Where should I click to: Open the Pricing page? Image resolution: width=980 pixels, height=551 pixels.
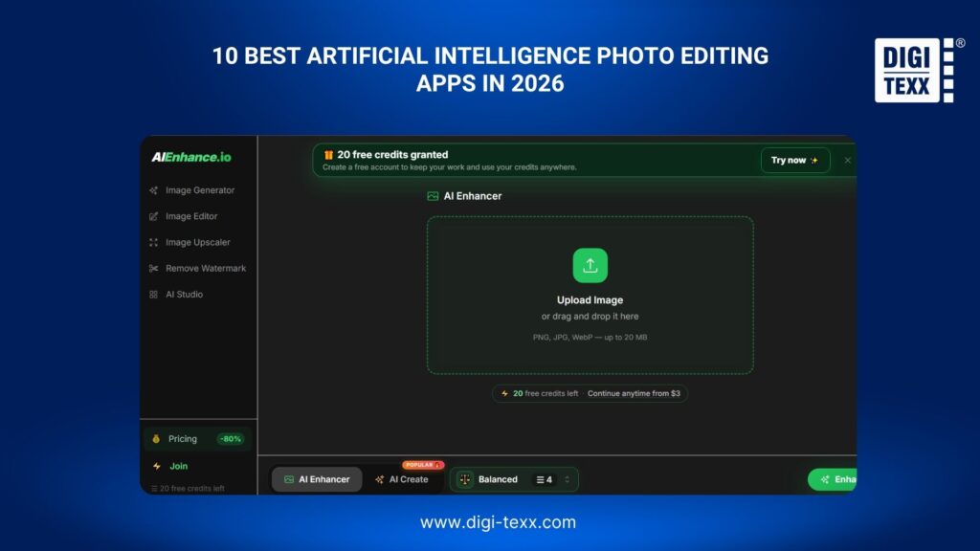click(x=197, y=439)
